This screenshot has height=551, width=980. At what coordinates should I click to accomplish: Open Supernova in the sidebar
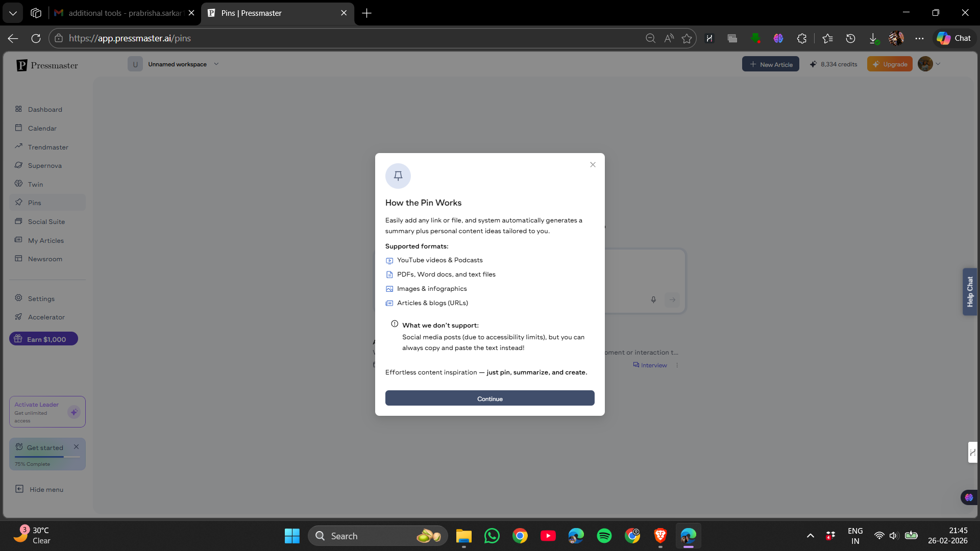click(x=44, y=166)
